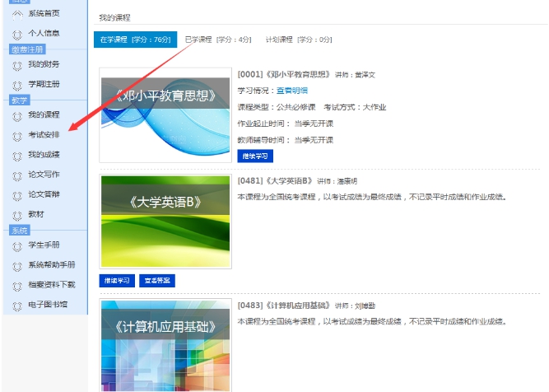
Task: Open 学期注册 menu entry
Action: point(44,84)
